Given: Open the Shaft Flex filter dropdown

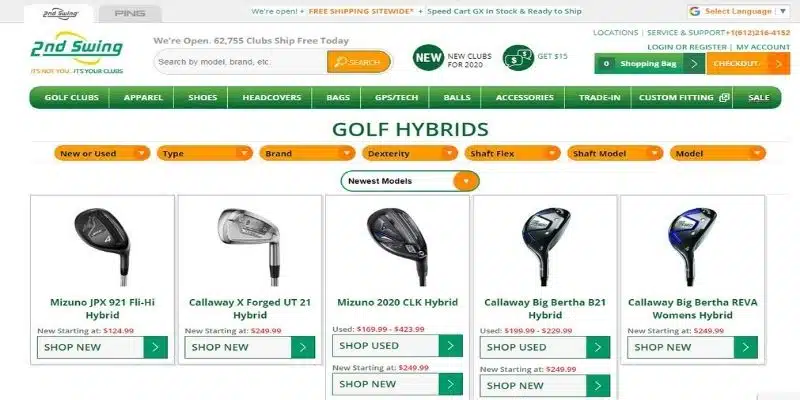Looking at the screenshot, I should (x=512, y=153).
